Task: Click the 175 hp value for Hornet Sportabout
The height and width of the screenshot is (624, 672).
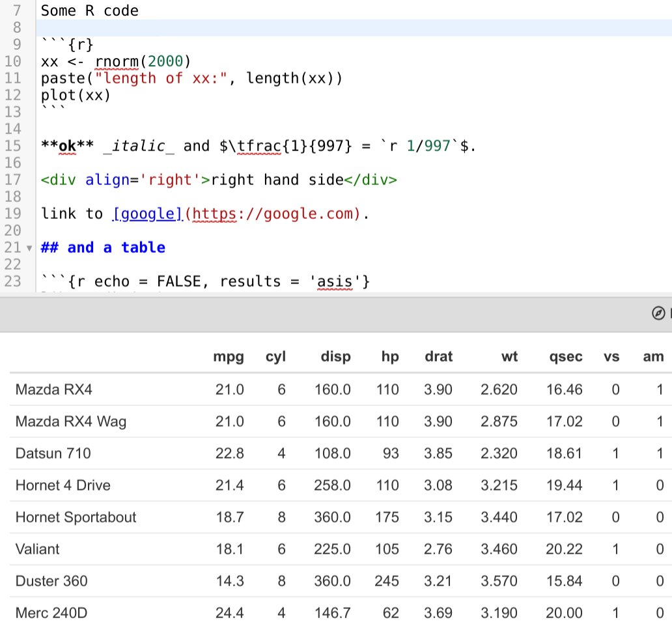Action: click(387, 517)
